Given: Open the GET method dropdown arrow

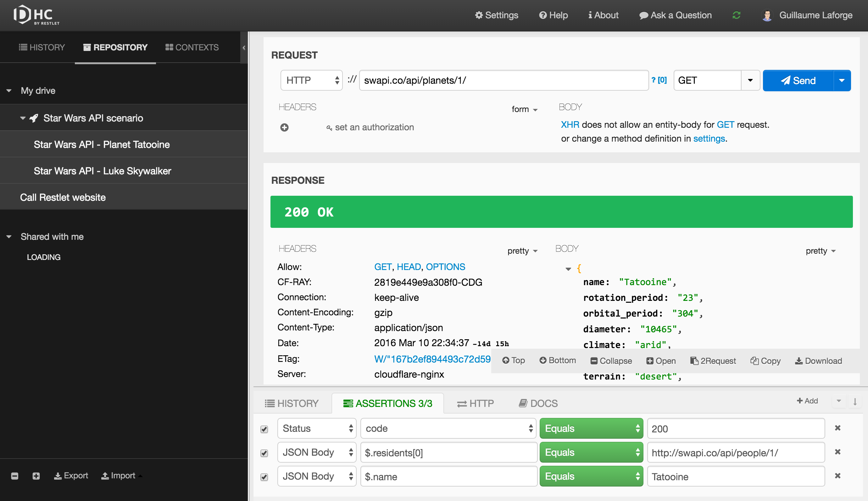Looking at the screenshot, I should pos(750,80).
